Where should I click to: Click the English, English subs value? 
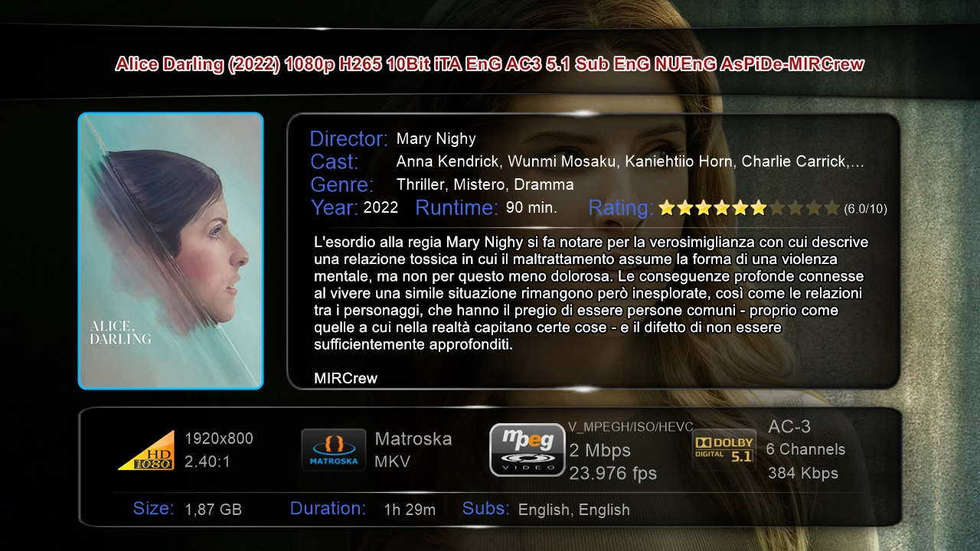pos(574,510)
